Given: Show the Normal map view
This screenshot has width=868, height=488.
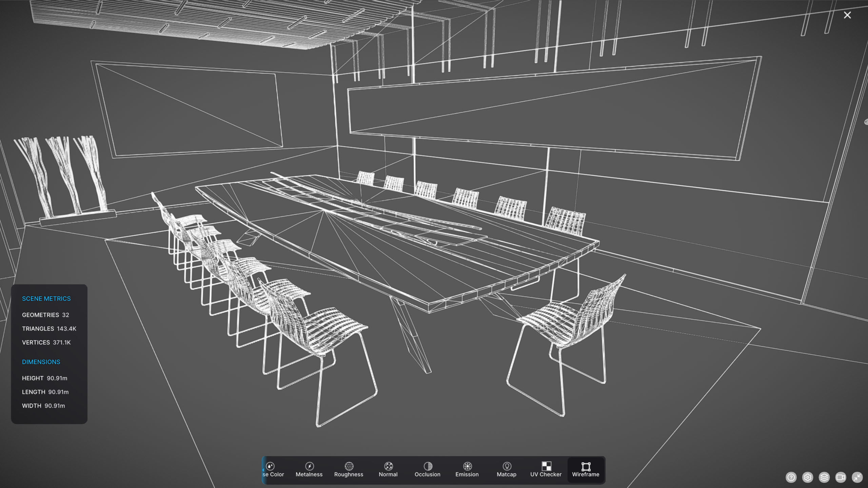Looking at the screenshot, I should coord(388,470).
